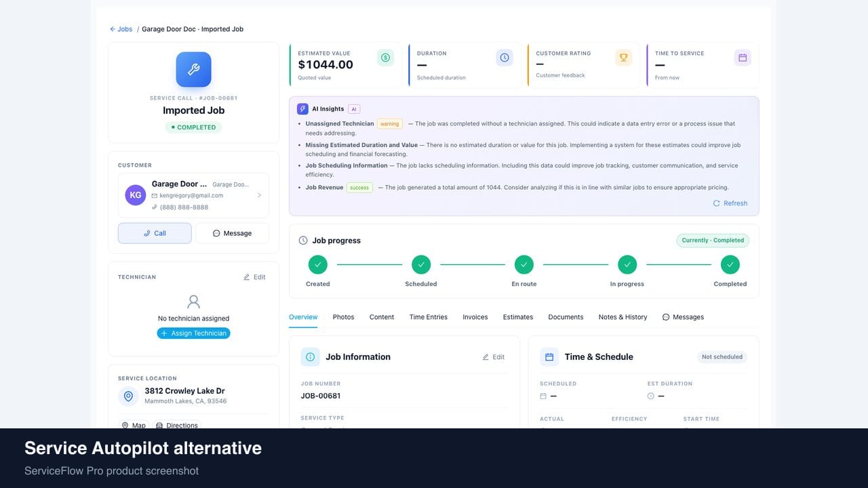
Task: Click the COMPLETED status pill under Imported Job
Action: [193, 127]
